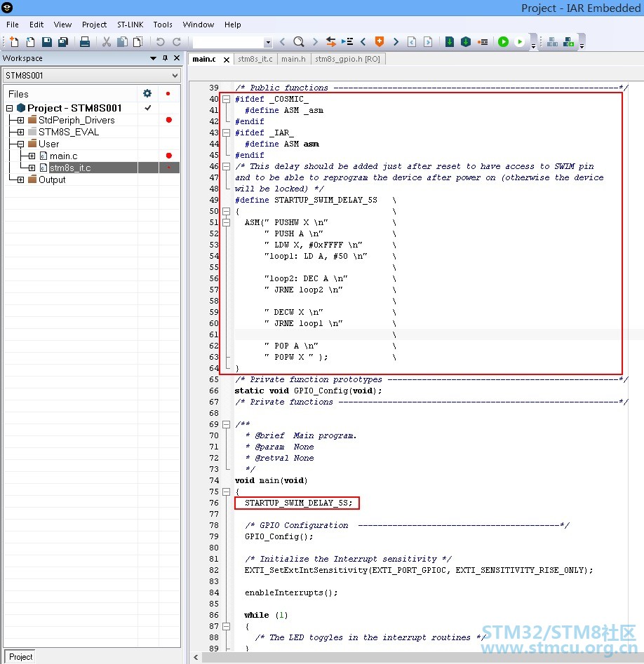Click the Download and Debug green button
This screenshot has width=644, height=664.
pyautogui.click(x=503, y=41)
